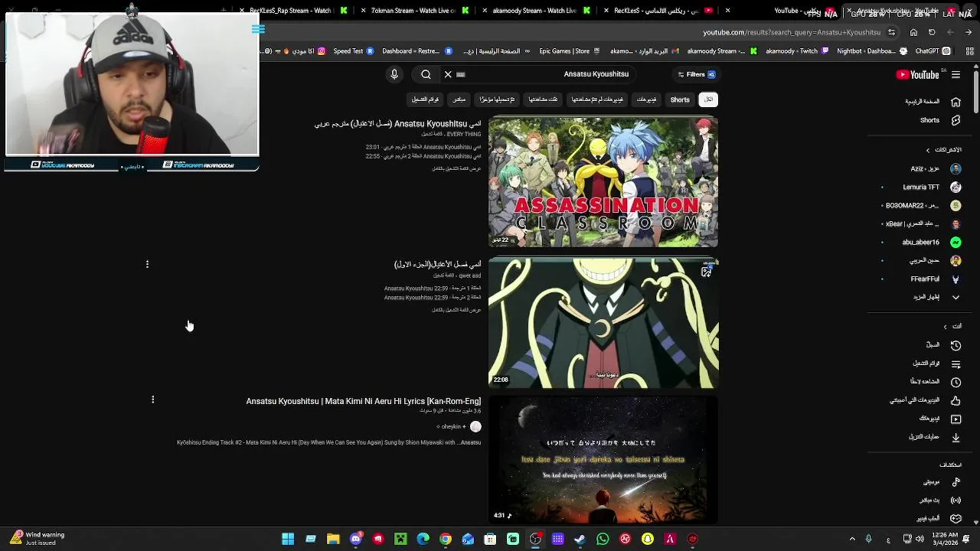Open options menu for Mata Kimi lyrics video
Viewport: 980px width, 551px height.
coord(152,399)
